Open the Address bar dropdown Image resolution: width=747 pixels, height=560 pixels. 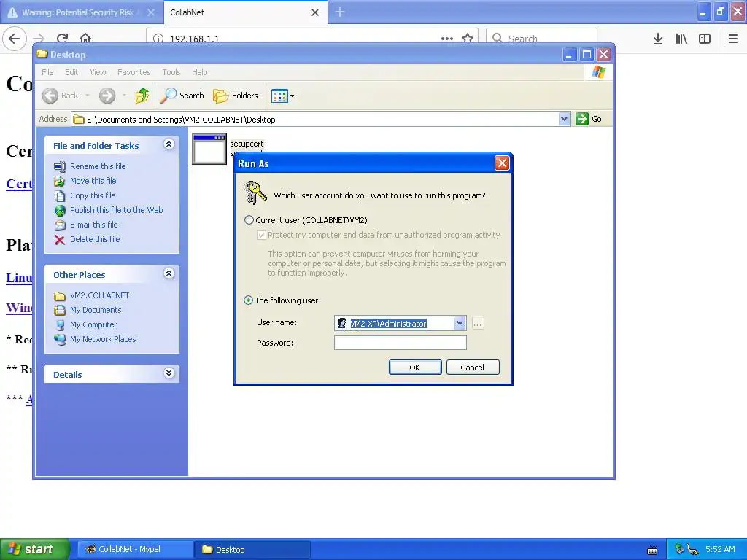tap(564, 119)
